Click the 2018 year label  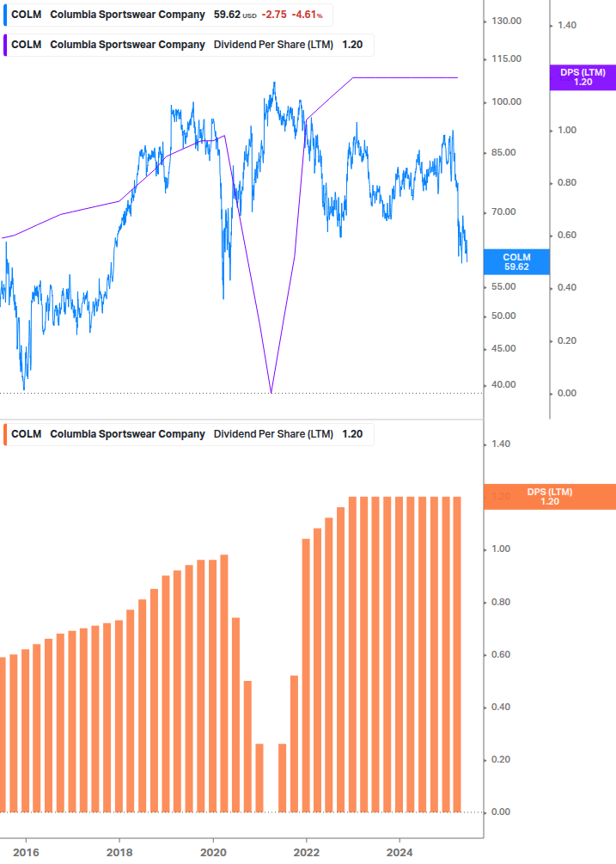pos(119,853)
